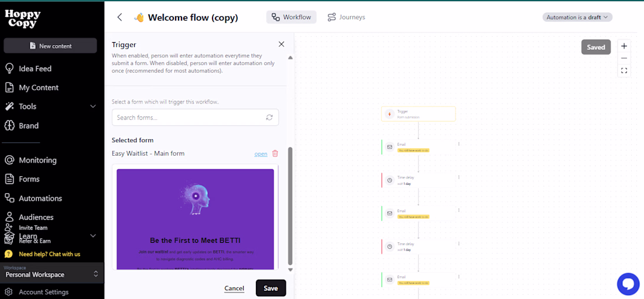Open options menu of first Time delay step
Screen dimensions: 644x299
459,177
